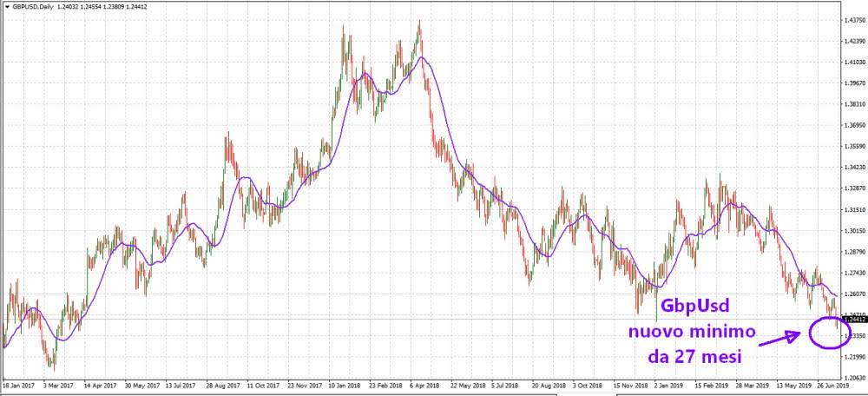Screen dimensions: 868x396
Task: Click the 18 Jan 2017 date label
Action: [x=18, y=384]
